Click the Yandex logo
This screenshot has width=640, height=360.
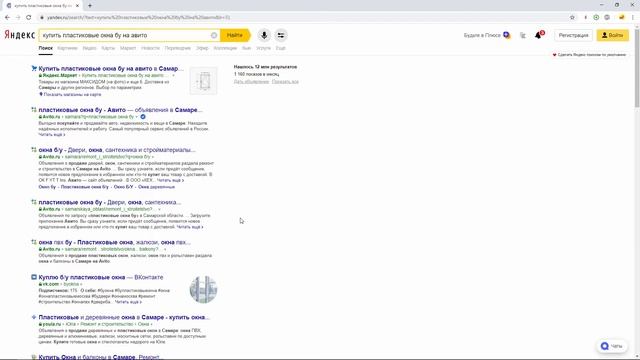[19, 35]
